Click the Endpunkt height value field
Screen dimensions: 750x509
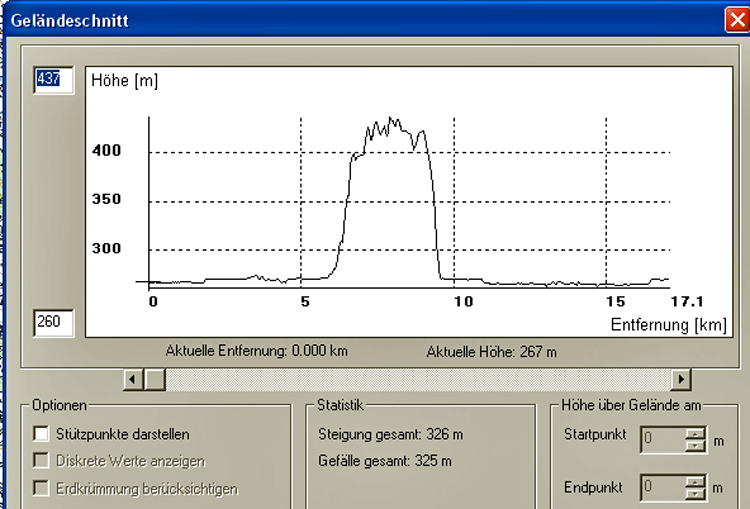(659, 488)
